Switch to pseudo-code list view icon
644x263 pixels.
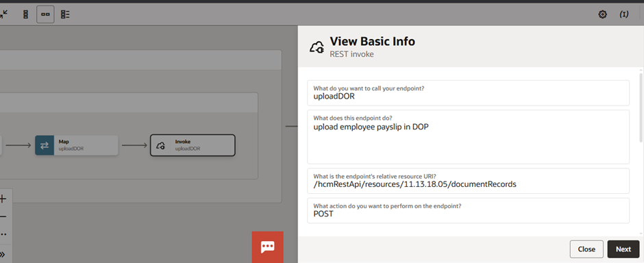point(65,14)
